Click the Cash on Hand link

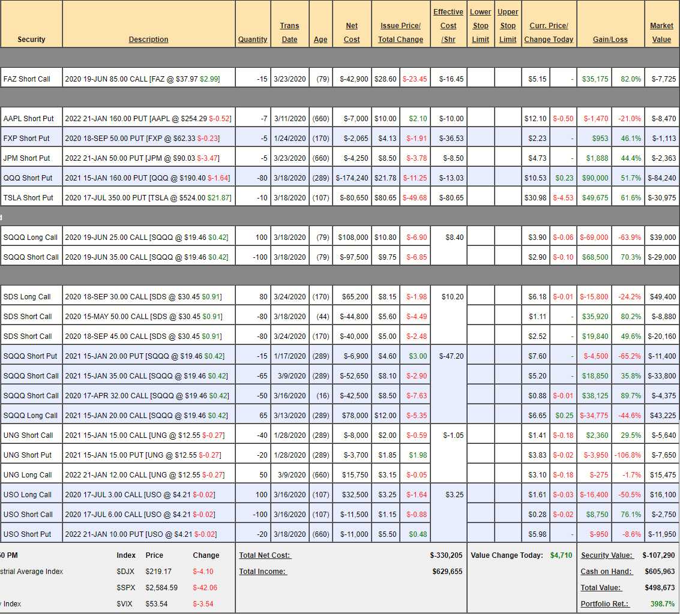pyautogui.click(x=607, y=572)
